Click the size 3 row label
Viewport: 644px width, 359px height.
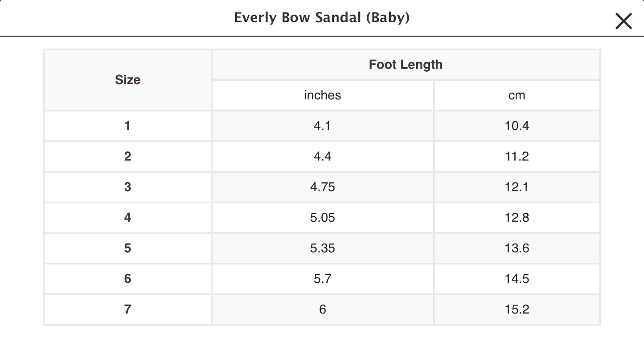[127, 187]
